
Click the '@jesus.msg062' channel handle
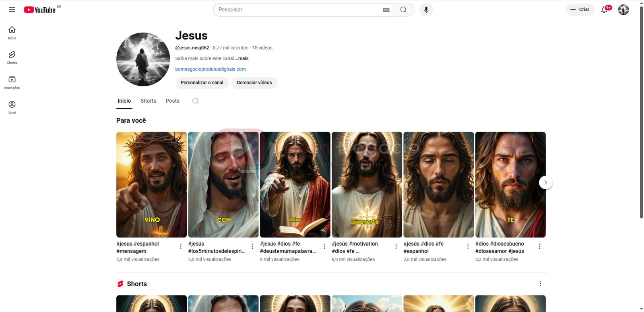[192, 48]
